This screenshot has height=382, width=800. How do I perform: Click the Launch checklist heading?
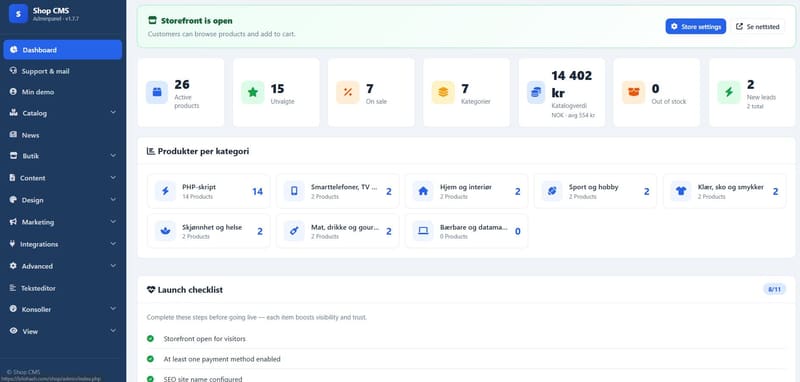pyautogui.click(x=190, y=290)
